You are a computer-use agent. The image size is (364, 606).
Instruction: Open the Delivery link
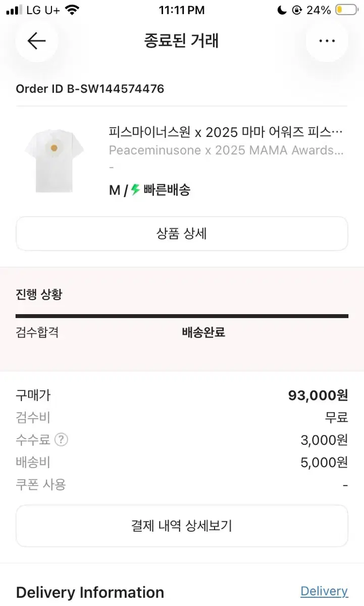click(x=324, y=591)
